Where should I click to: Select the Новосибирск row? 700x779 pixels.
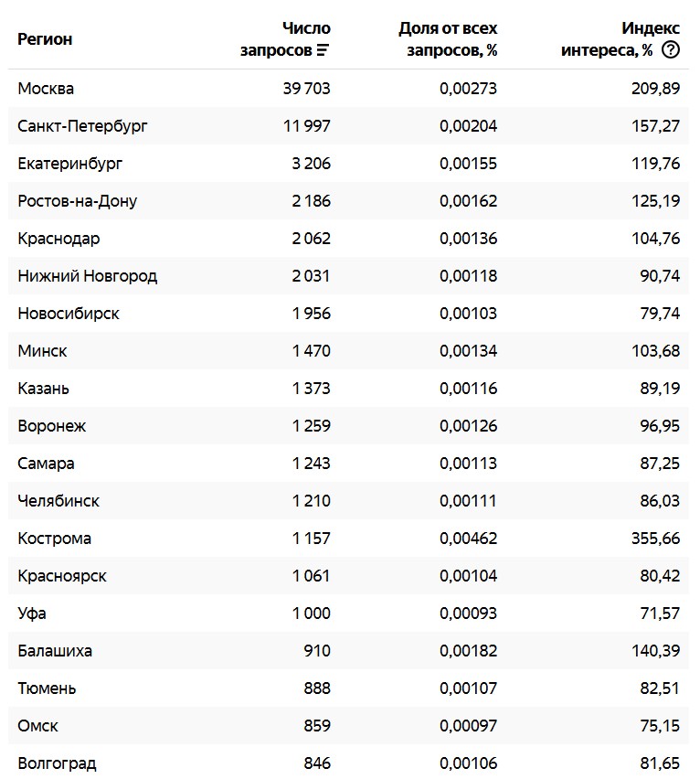(348, 314)
